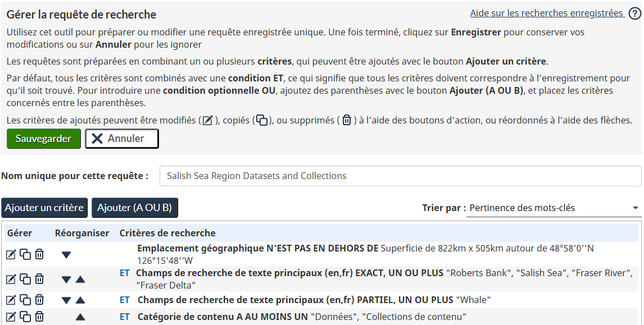Click the Sauvegarder button

tap(43, 138)
